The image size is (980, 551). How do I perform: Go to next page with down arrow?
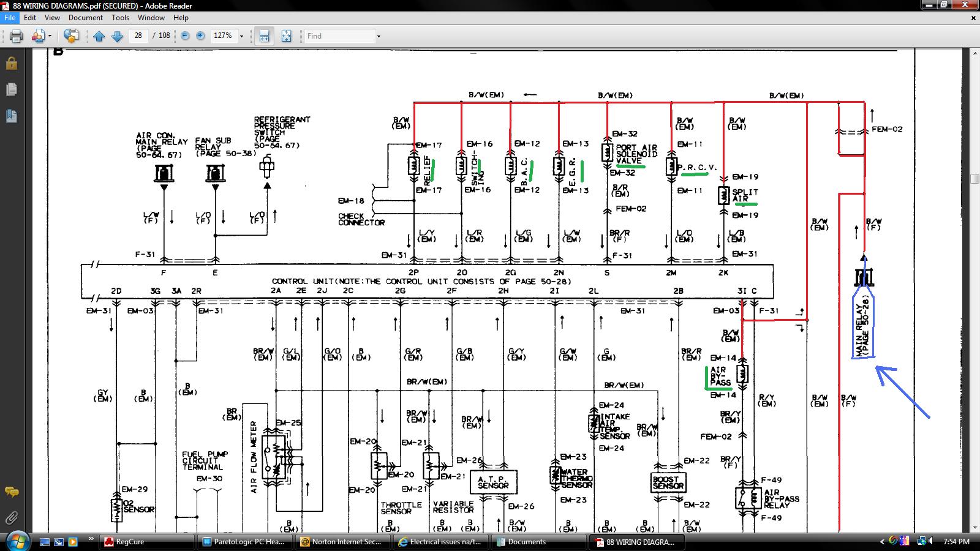tap(118, 36)
